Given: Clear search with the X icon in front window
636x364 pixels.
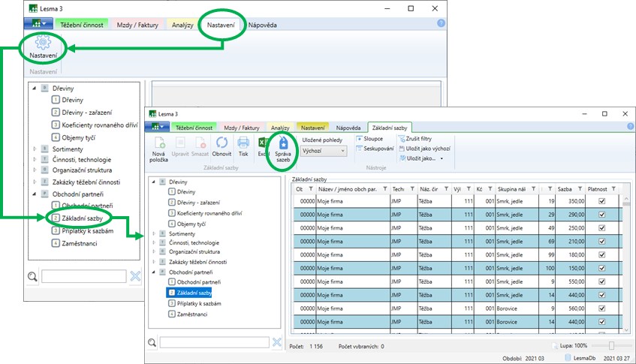Looking at the screenshot, I should [x=277, y=342].
